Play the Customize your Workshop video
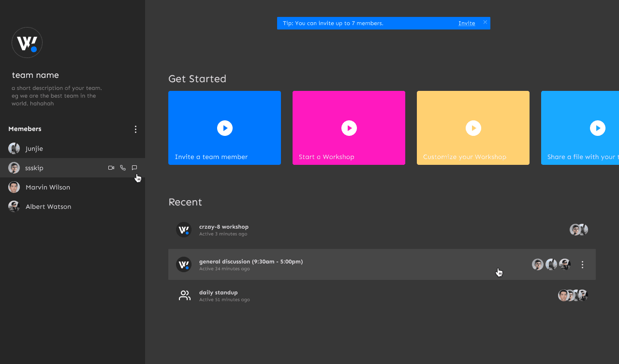Viewport: 619px width, 364px height. tap(473, 128)
